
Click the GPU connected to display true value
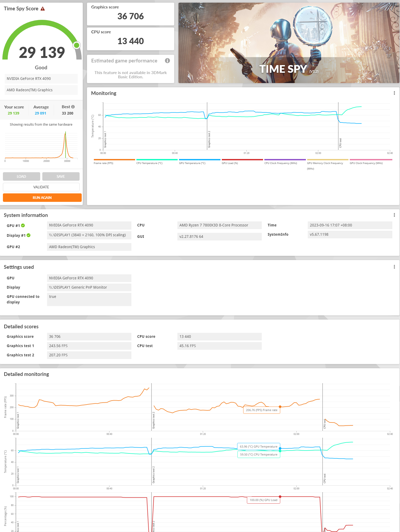point(89,299)
